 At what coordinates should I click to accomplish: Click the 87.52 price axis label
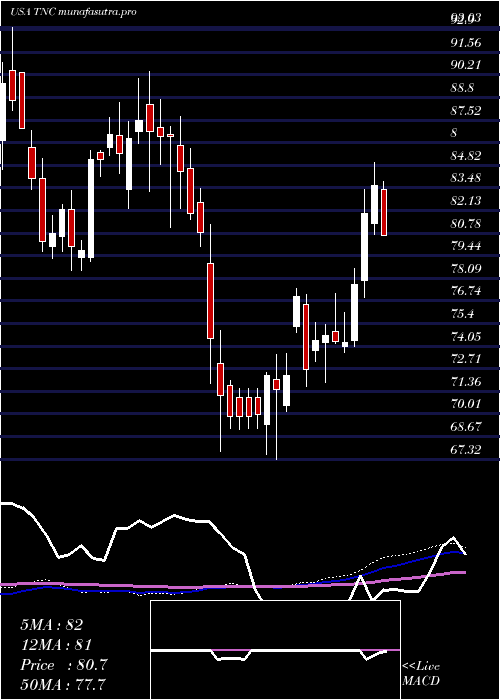(x=466, y=110)
